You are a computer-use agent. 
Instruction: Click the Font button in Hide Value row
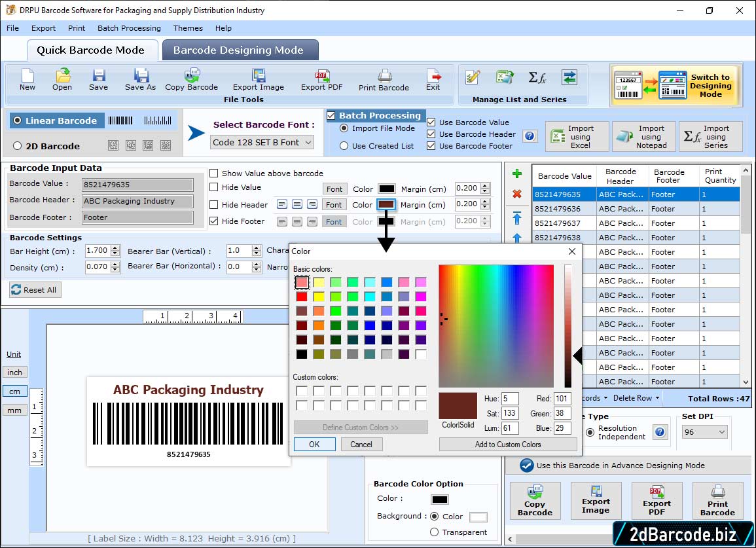(x=334, y=189)
